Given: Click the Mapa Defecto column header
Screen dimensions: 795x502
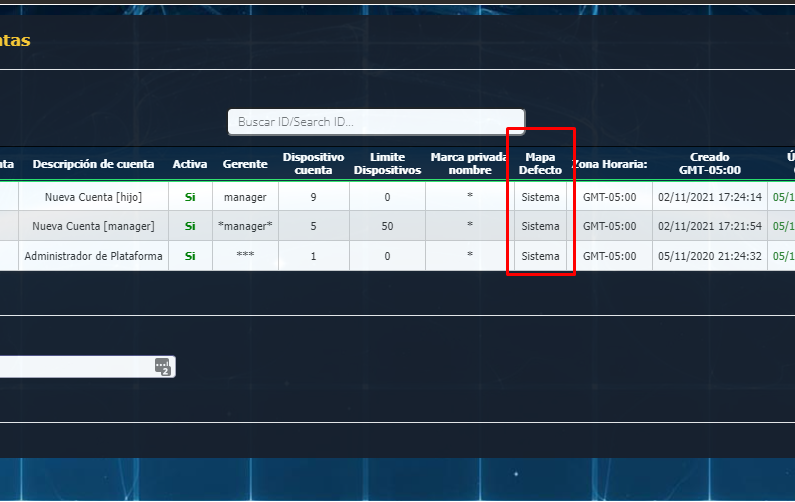Looking at the screenshot, I should 540,163.
